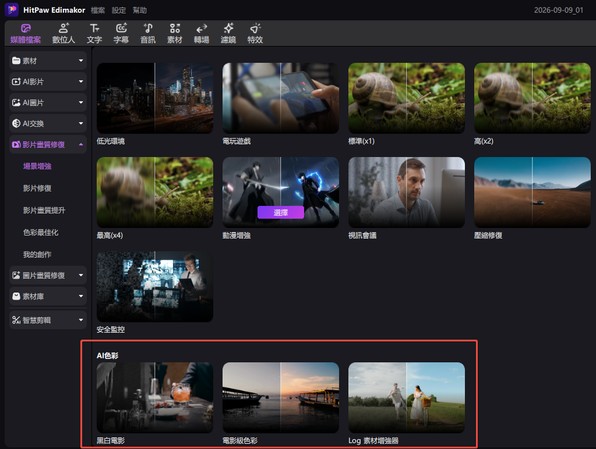Expand the 圖片畫質修復 dropdown arrow
Viewport: 596px width, 449px height.
tap(81, 275)
